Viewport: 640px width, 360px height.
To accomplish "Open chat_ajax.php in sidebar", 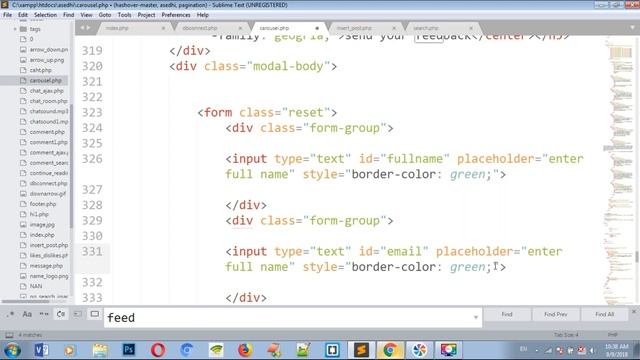I will click(x=47, y=91).
